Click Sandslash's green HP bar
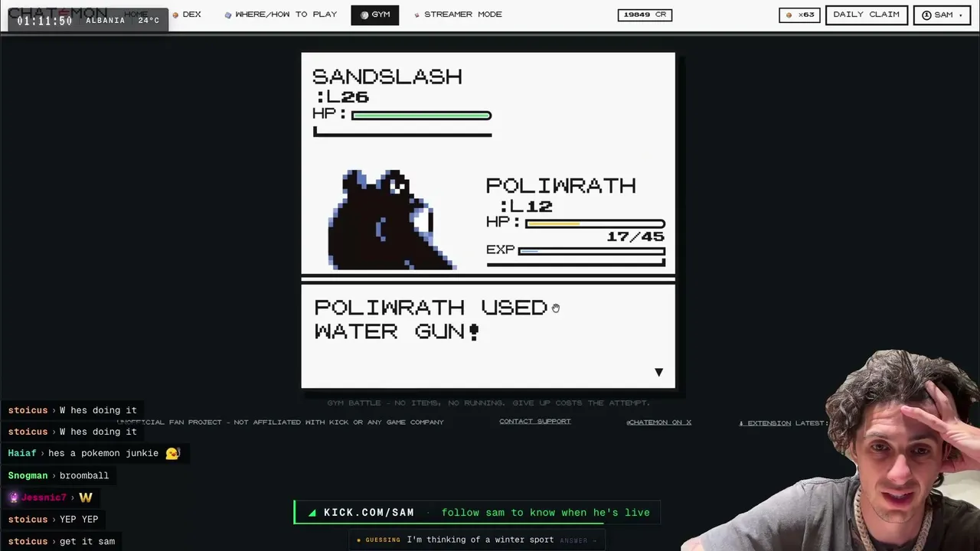Screen dimensions: 980x551 point(421,116)
